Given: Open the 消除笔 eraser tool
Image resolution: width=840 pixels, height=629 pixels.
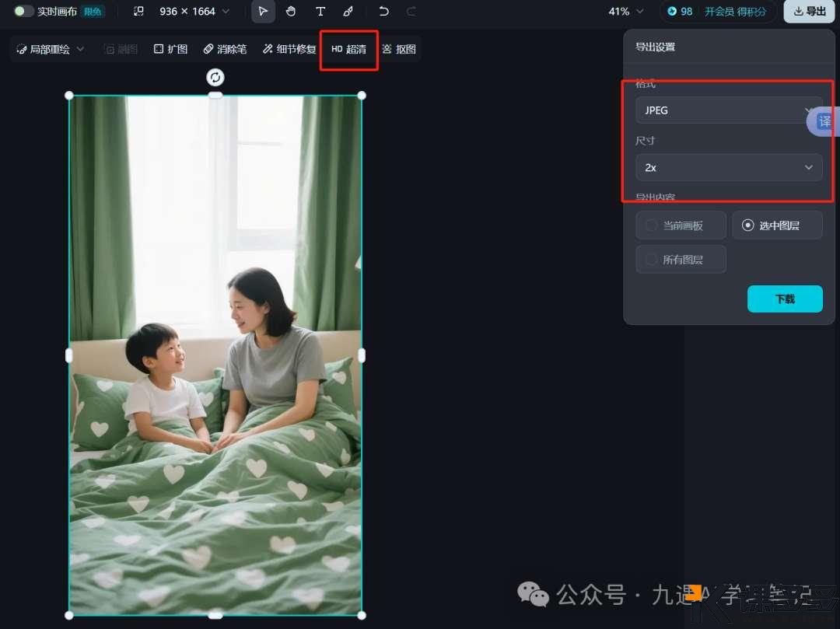Looking at the screenshot, I should point(224,48).
